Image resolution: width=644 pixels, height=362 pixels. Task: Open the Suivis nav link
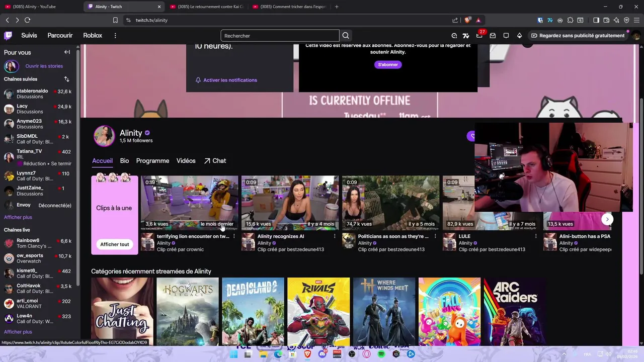click(x=29, y=36)
